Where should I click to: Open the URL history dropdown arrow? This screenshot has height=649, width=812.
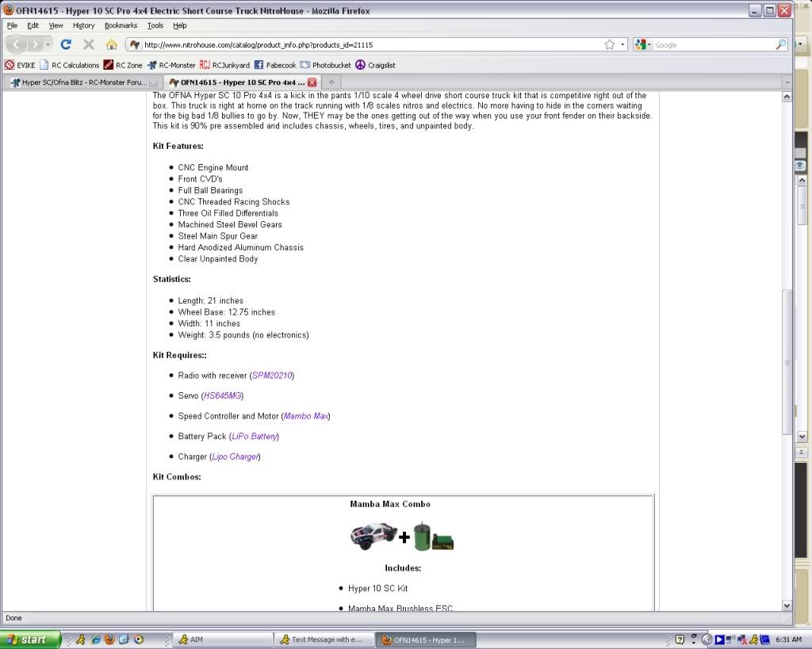tap(622, 45)
